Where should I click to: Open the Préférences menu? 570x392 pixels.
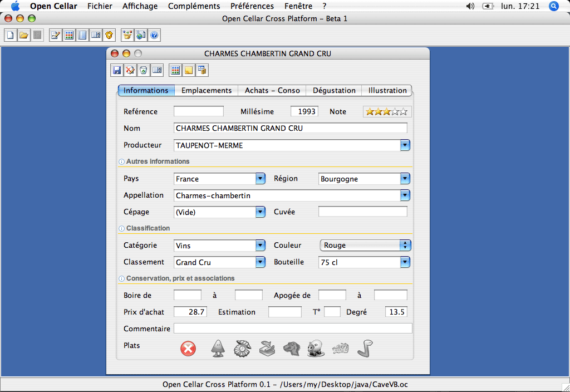[252, 6]
